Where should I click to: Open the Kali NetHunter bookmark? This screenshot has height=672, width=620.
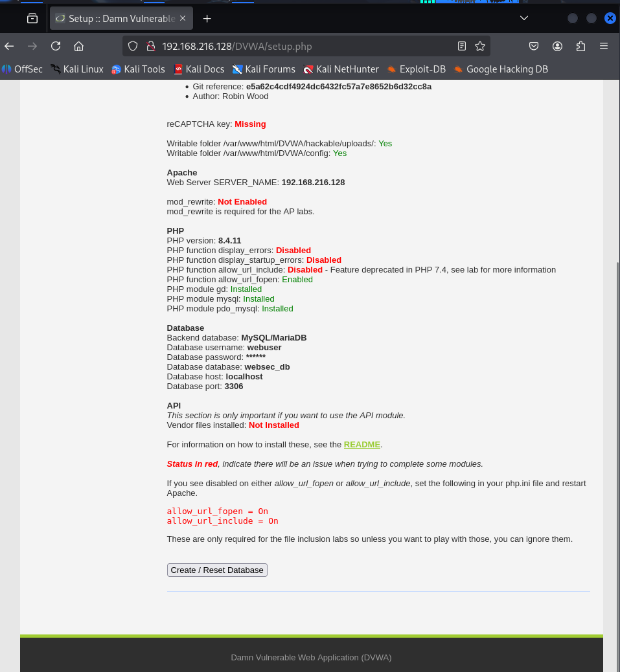[x=341, y=69]
